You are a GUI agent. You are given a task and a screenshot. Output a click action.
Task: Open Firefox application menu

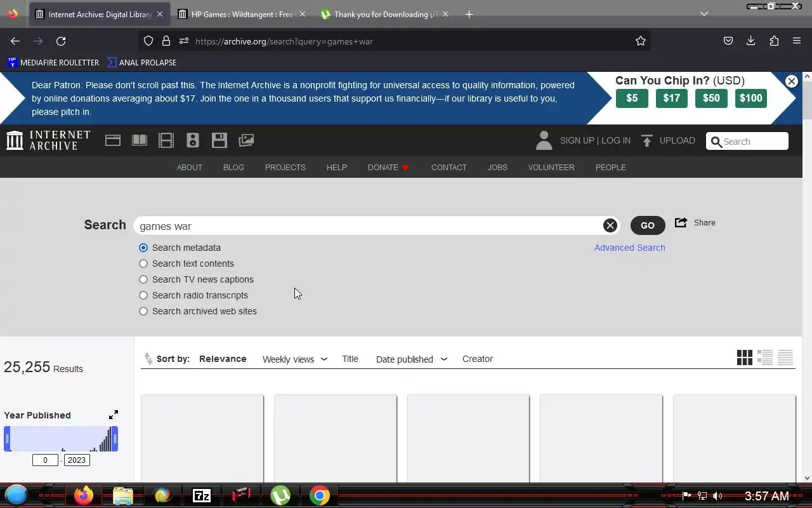pos(797,41)
